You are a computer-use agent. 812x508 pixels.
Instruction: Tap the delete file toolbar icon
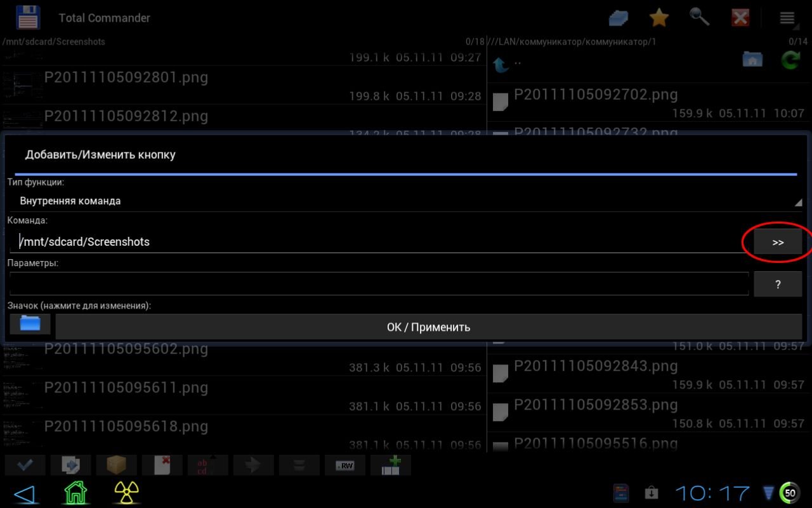(x=162, y=465)
